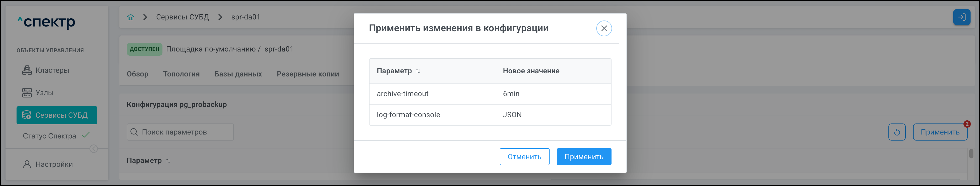
Task: Switch to the Базы данных tab
Action: (238, 74)
